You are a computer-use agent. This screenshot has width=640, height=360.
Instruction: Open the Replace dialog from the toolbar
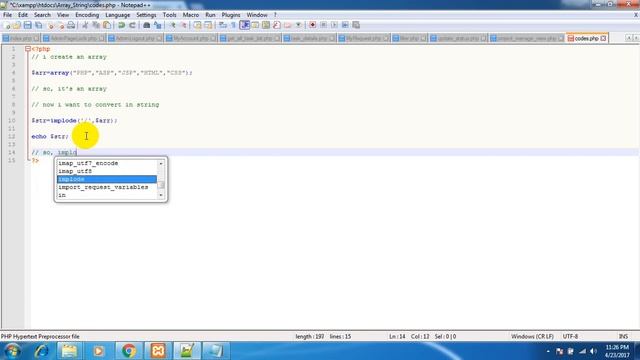coord(158,25)
